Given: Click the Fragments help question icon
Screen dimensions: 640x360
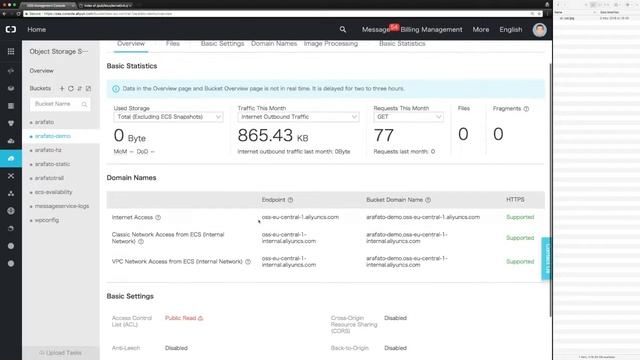Looking at the screenshot, I should click(526, 109).
